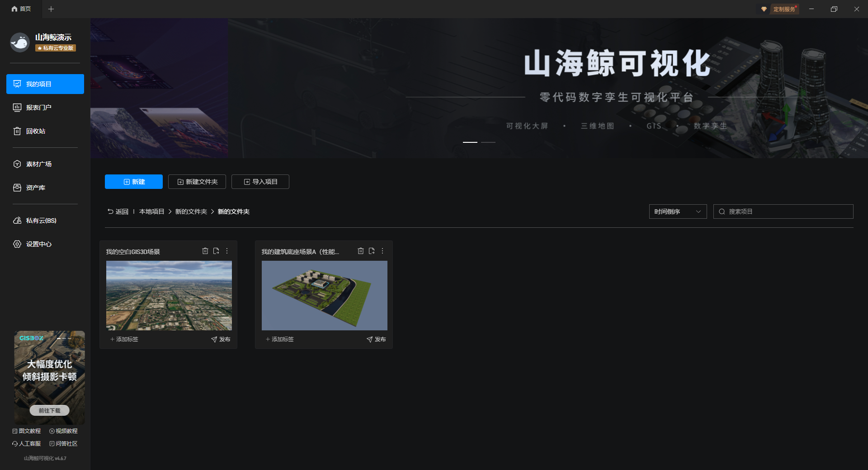Viewport: 868px width, 470px height.
Task: Click the 山海鲸可视化 banner
Action: (x=479, y=88)
